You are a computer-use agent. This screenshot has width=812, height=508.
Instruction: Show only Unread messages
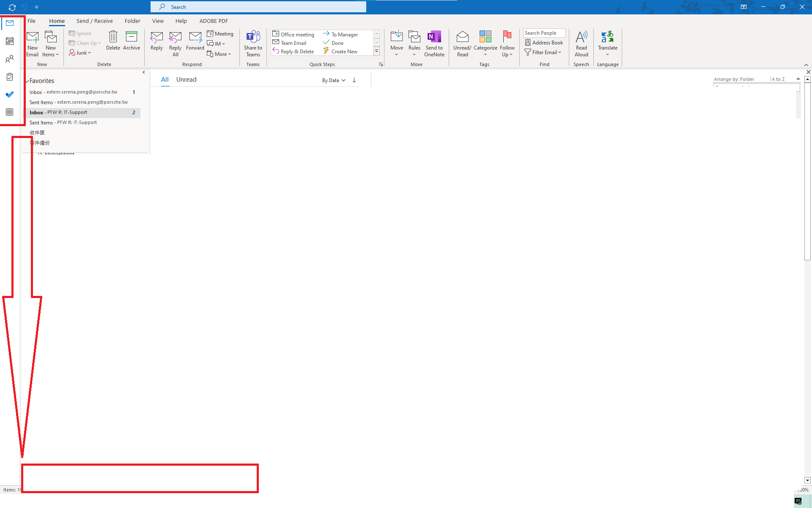186,80
